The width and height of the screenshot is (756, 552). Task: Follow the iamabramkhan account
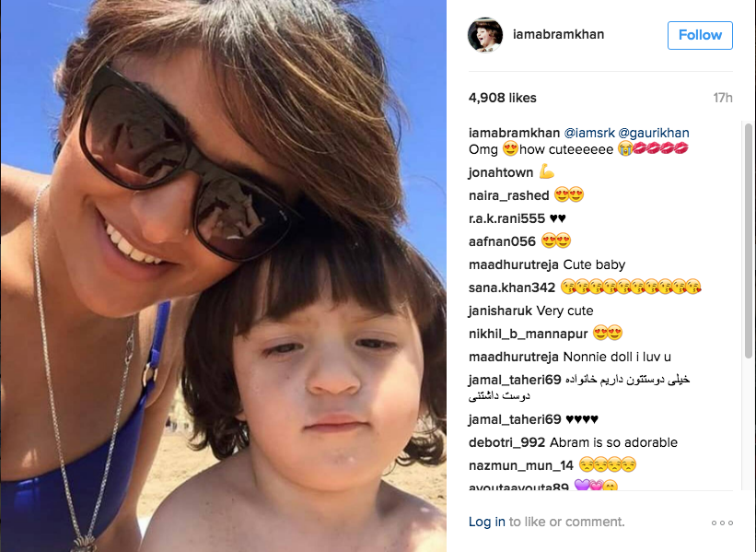click(700, 35)
